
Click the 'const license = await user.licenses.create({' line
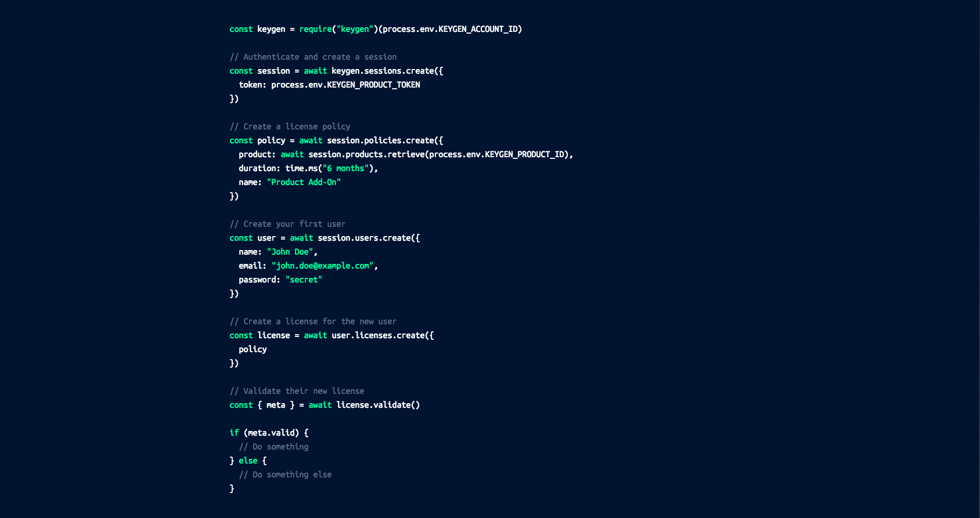pos(332,335)
